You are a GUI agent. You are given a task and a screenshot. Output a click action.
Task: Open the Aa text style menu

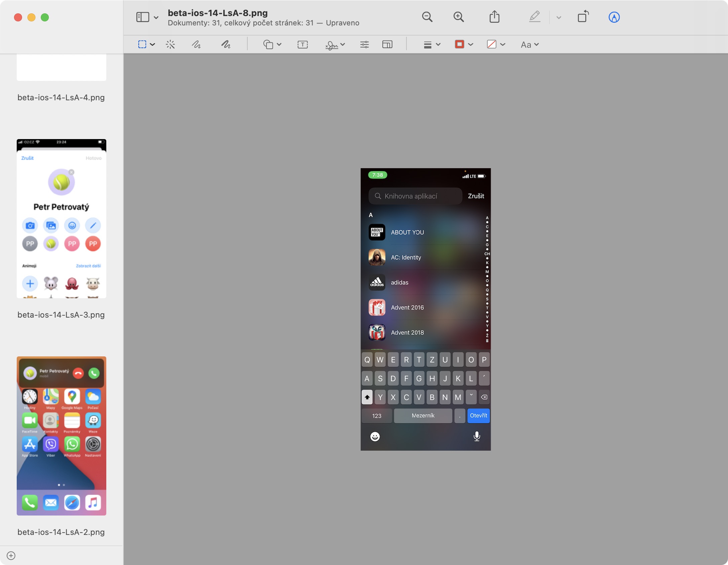pos(529,44)
